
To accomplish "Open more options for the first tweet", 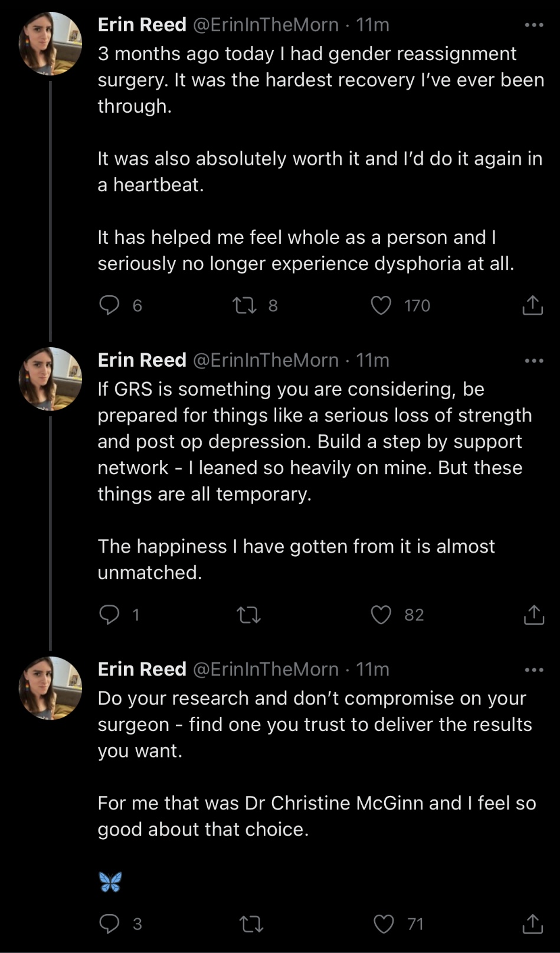I will 533,25.
